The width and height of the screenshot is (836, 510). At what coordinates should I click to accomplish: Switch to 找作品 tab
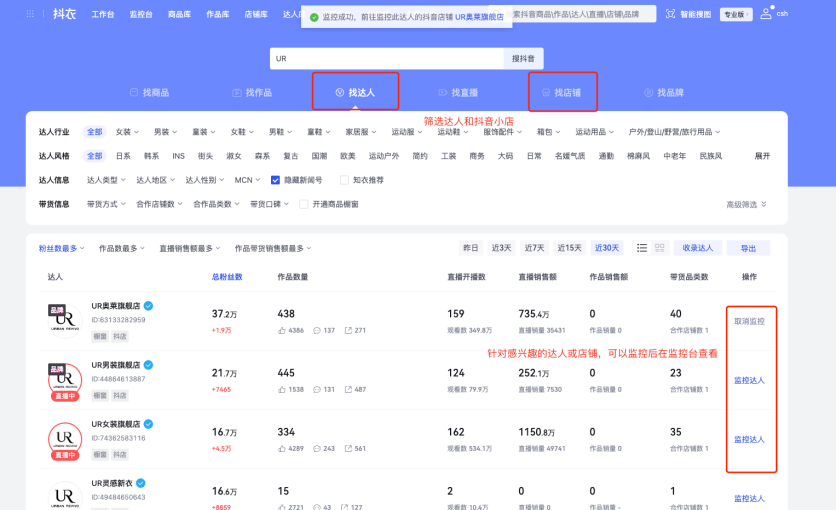253,93
